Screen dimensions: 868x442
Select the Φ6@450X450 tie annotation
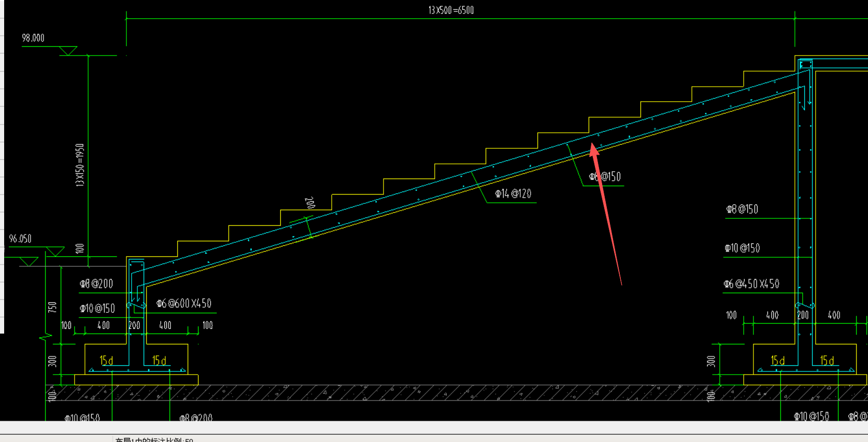point(751,284)
